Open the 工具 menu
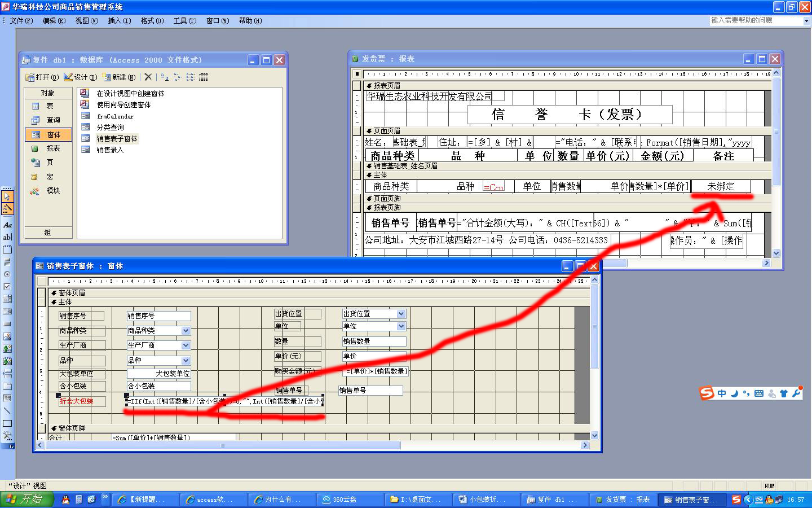 pos(184,21)
